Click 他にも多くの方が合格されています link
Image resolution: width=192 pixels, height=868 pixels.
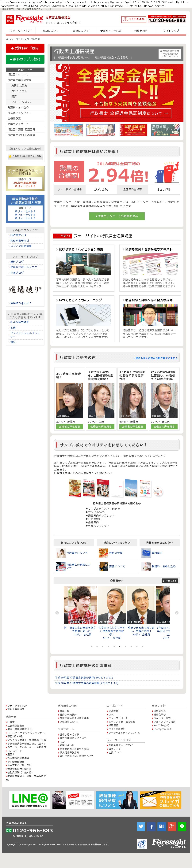(155, 358)
